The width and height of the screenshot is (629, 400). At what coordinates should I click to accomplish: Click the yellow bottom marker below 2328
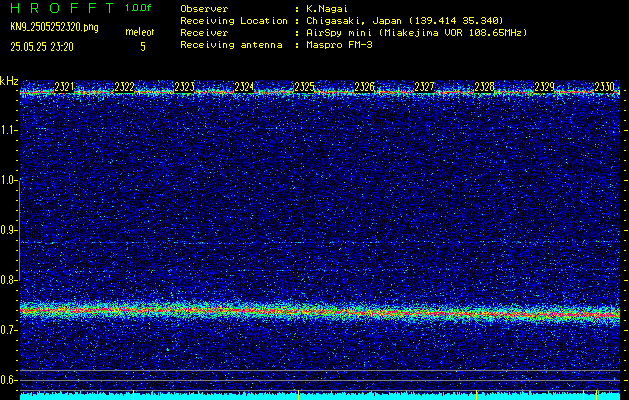pyautogui.click(x=477, y=394)
